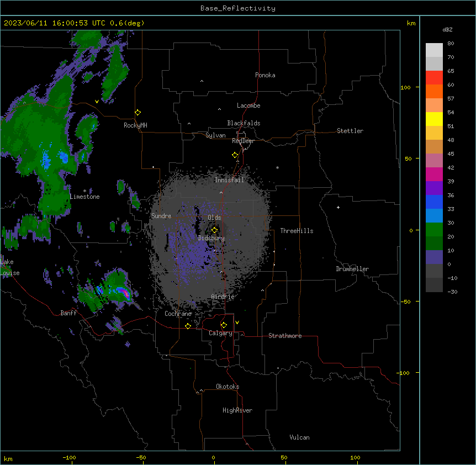
Task: Click the Banff label
Action: [x=68, y=313]
